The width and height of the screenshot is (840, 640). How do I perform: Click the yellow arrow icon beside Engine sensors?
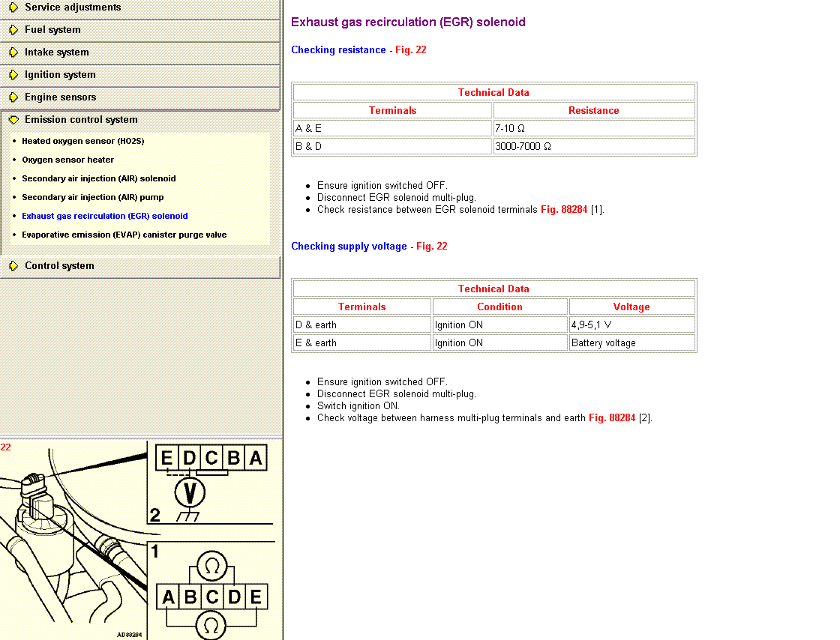click(13, 97)
